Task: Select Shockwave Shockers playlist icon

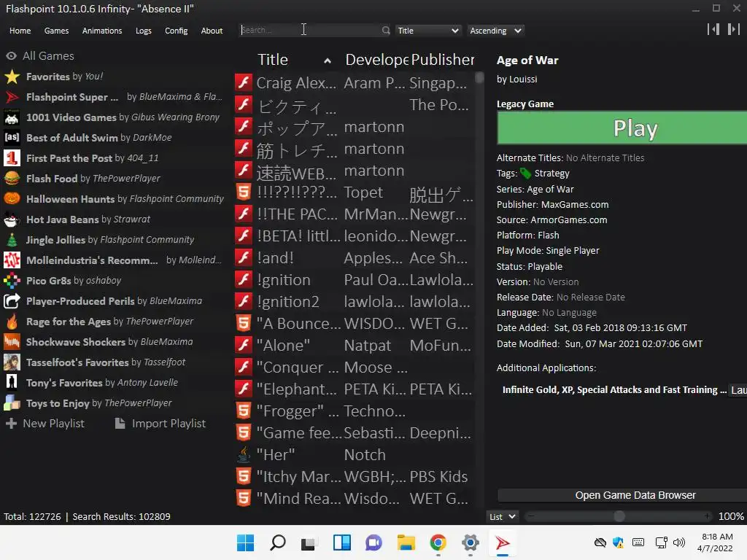Action: click(x=12, y=343)
